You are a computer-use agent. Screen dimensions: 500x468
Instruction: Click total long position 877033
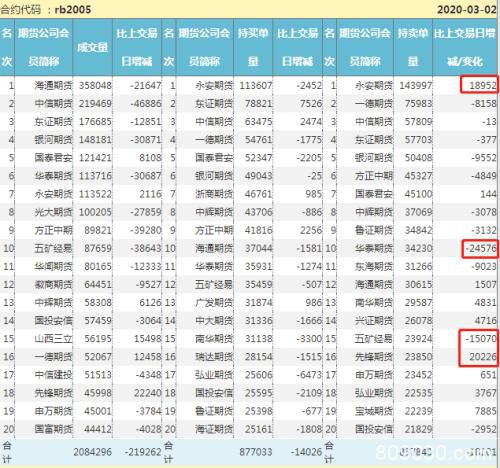(x=256, y=452)
